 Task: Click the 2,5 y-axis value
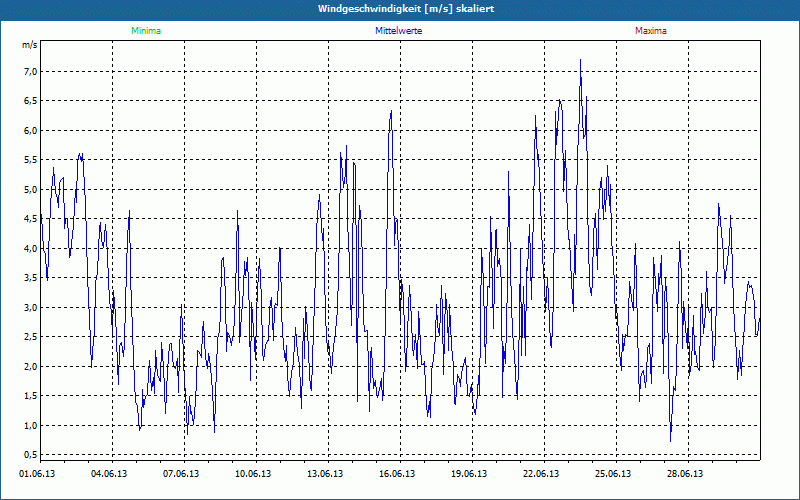coord(32,337)
